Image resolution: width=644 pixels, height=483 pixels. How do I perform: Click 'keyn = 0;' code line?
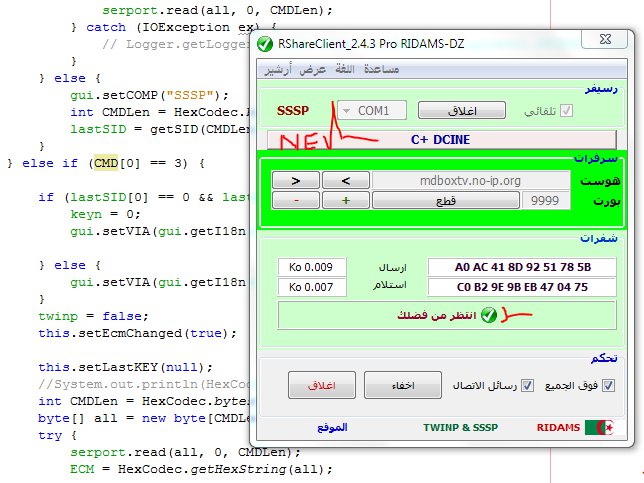(105, 214)
